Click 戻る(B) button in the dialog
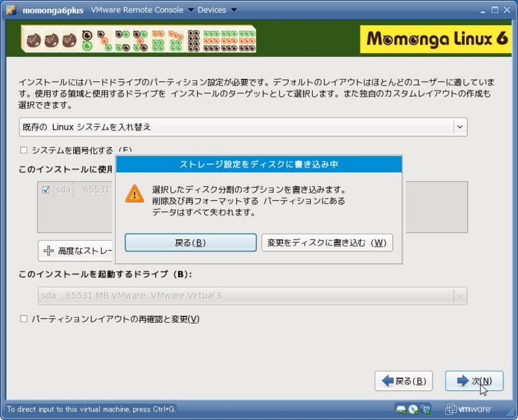The image size is (518, 420). pyautogui.click(x=190, y=243)
